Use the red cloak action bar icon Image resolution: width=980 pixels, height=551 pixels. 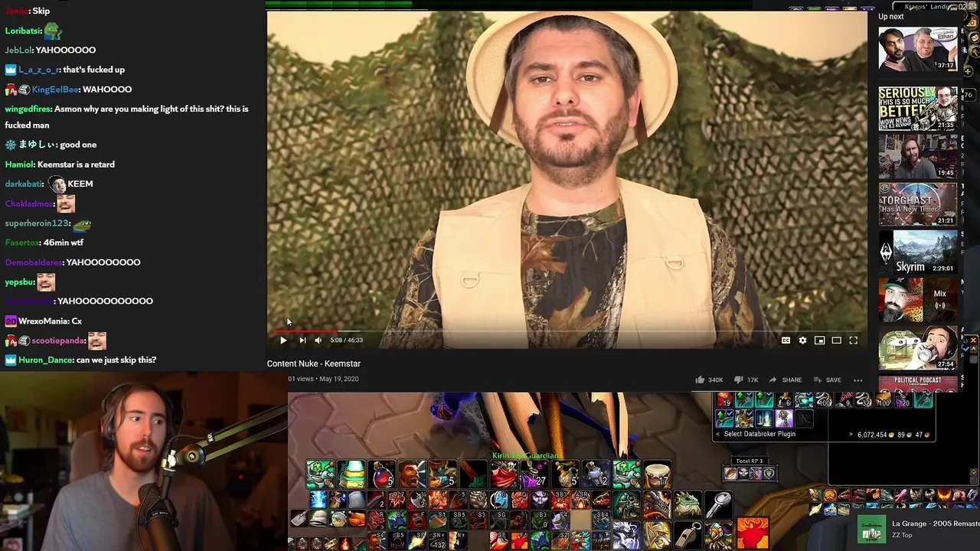point(504,474)
